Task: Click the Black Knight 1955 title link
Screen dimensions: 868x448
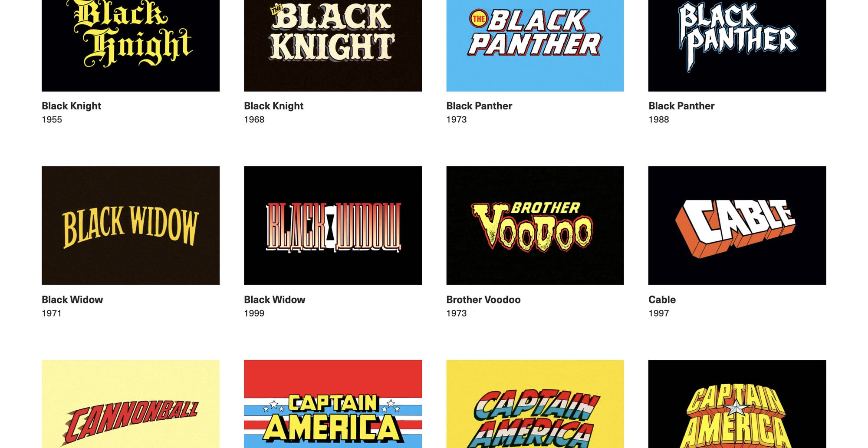Action: click(x=71, y=106)
